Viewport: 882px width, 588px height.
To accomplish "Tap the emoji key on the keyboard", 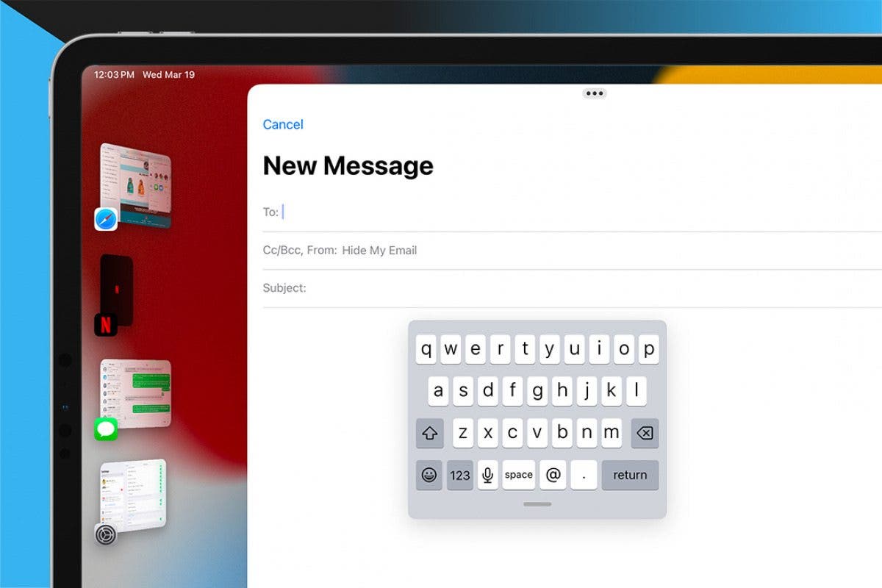I will [x=429, y=475].
